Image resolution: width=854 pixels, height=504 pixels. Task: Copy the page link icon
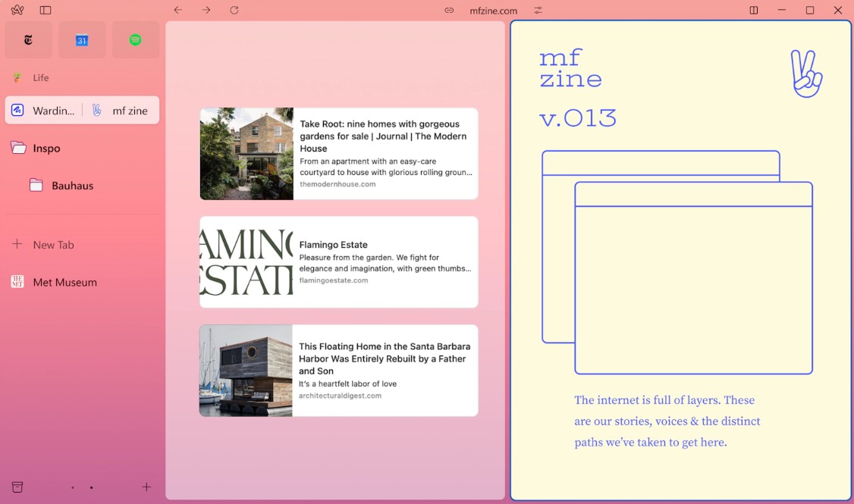pos(449,10)
